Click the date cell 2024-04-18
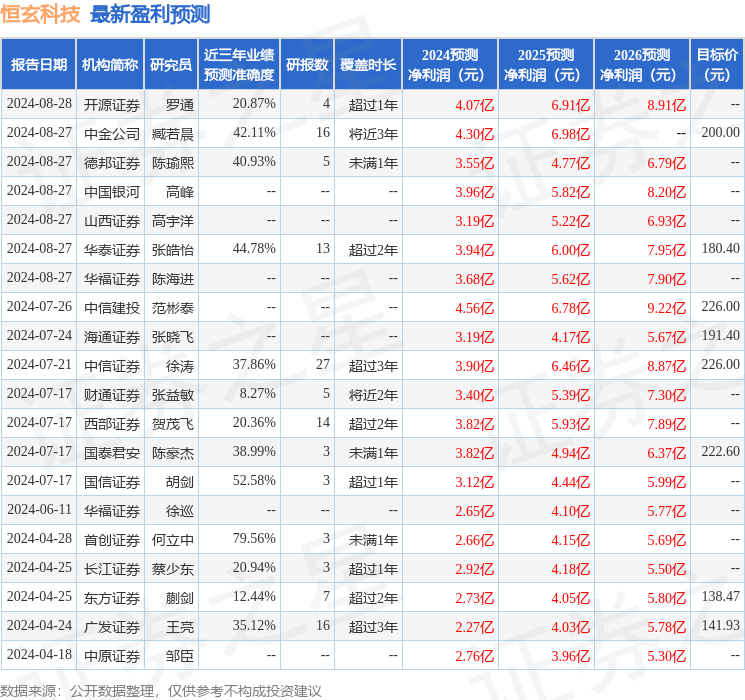The width and height of the screenshot is (745, 700). point(39,654)
